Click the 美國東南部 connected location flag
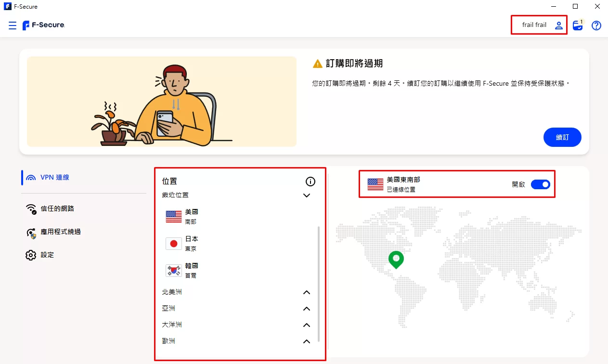This screenshot has width=608, height=364. click(375, 184)
